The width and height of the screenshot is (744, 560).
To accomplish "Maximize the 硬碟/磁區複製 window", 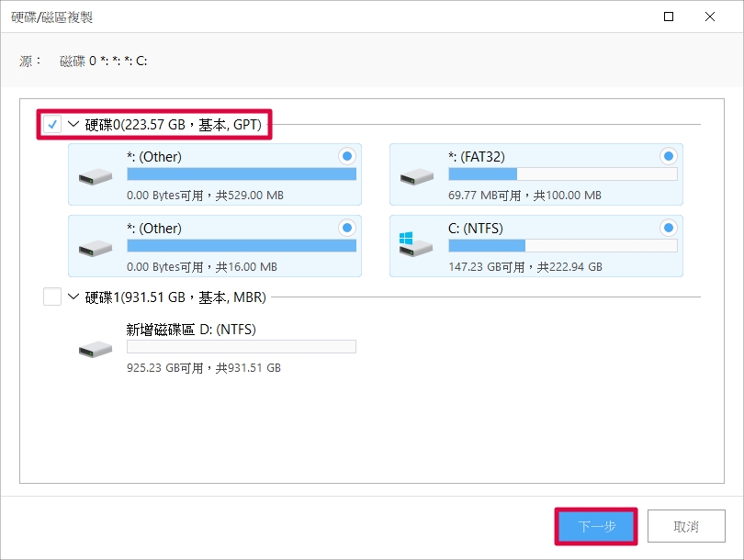I will click(669, 17).
